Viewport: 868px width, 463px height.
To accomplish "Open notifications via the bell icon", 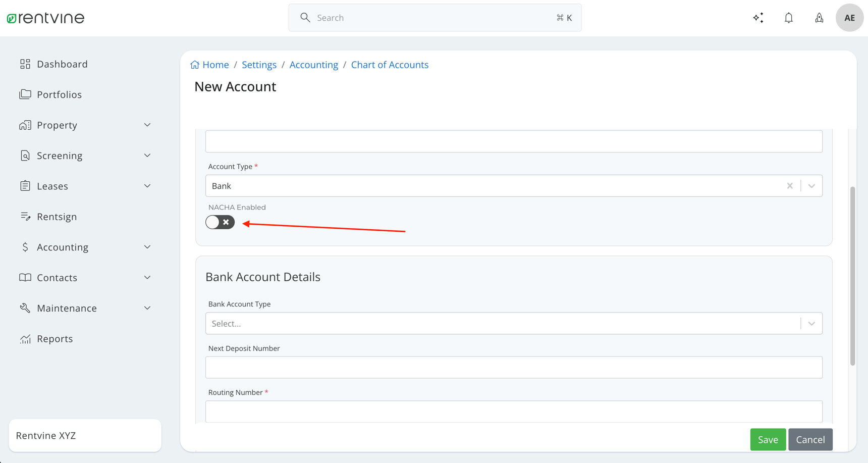I will 788,17.
